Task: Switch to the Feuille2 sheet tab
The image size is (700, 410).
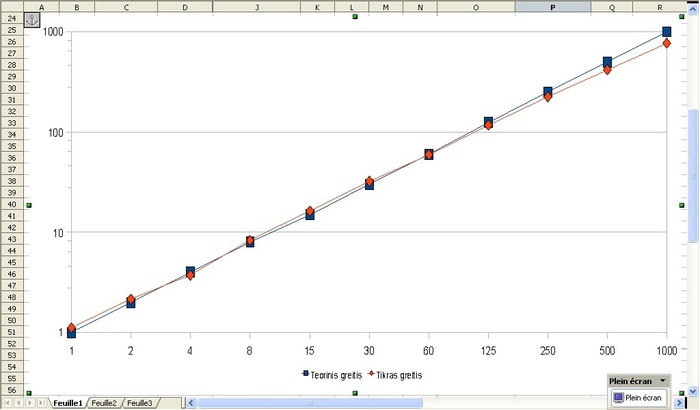Action: coord(105,403)
